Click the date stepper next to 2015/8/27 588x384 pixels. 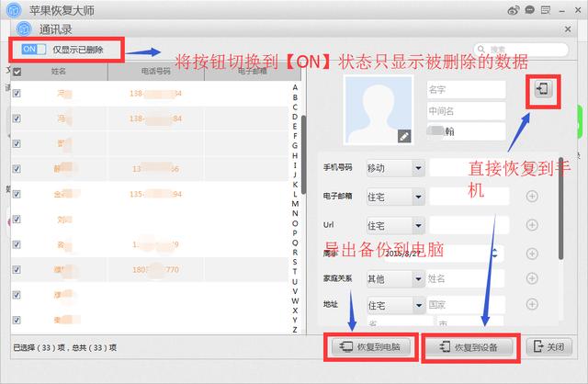point(494,254)
